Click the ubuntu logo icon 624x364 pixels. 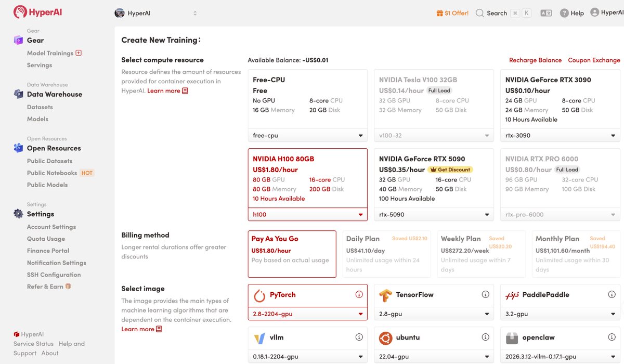(x=385, y=339)
